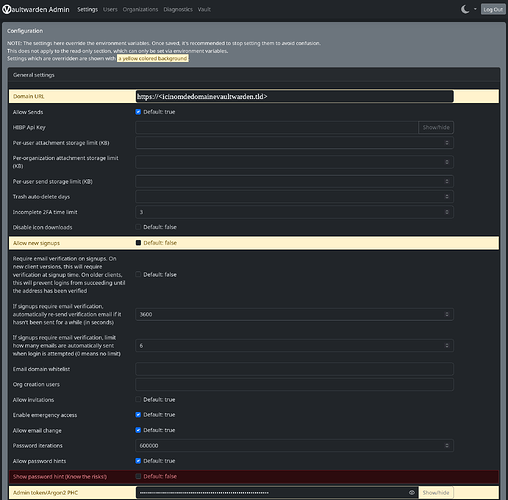This screenshot has width=508, height=500.
Task: Enable Disable icon downloads checkbox
Action: (138, 227)
